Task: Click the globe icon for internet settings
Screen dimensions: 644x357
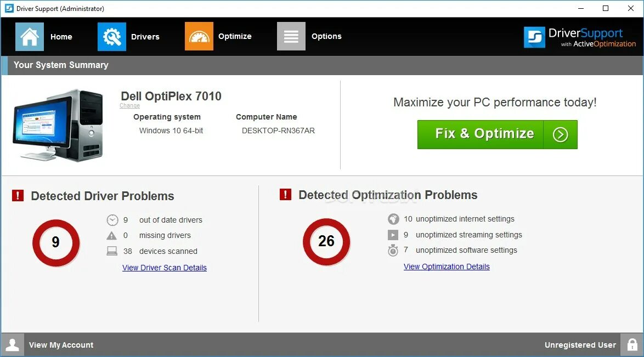Action: coord(393,219)
